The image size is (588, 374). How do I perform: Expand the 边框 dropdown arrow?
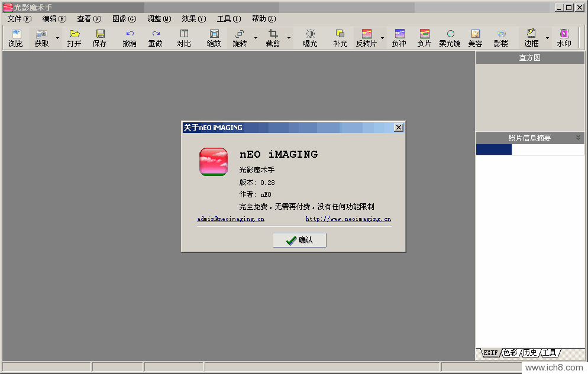pos(548,38)
